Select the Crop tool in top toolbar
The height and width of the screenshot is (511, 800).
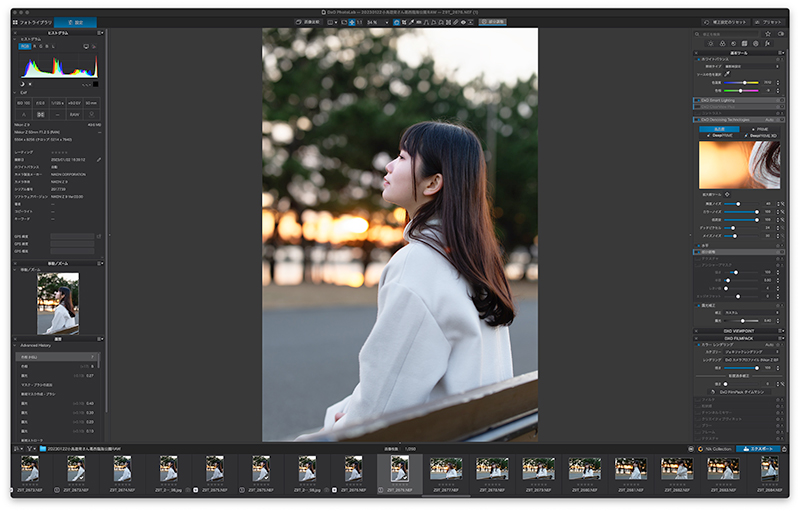click(x=404, y=22)
